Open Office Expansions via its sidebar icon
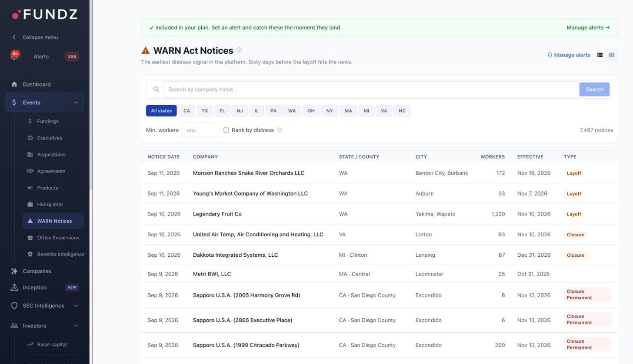The image size is (633, 364). [x=30, y=238]
